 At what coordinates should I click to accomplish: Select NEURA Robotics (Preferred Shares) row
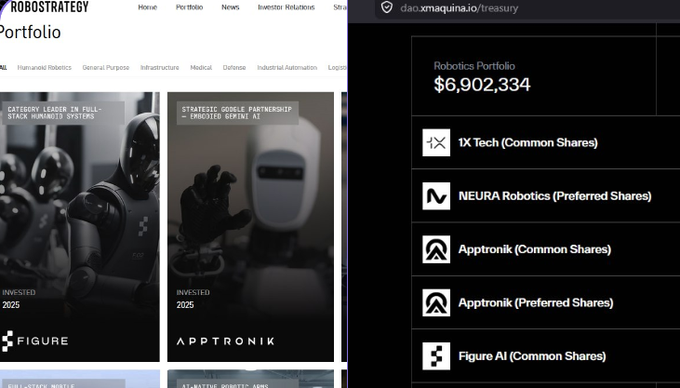pyautogui.click(x=546, y=196)
